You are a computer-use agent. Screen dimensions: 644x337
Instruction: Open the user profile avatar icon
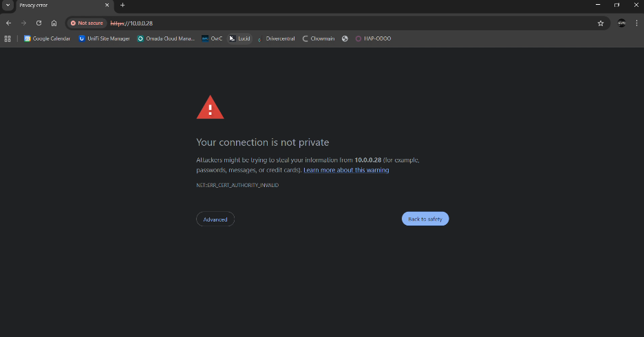coord(622,23)
